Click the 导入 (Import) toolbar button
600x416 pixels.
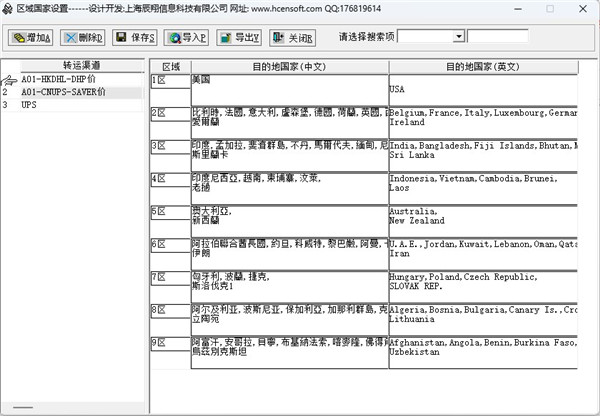click(x=185, y=38)
